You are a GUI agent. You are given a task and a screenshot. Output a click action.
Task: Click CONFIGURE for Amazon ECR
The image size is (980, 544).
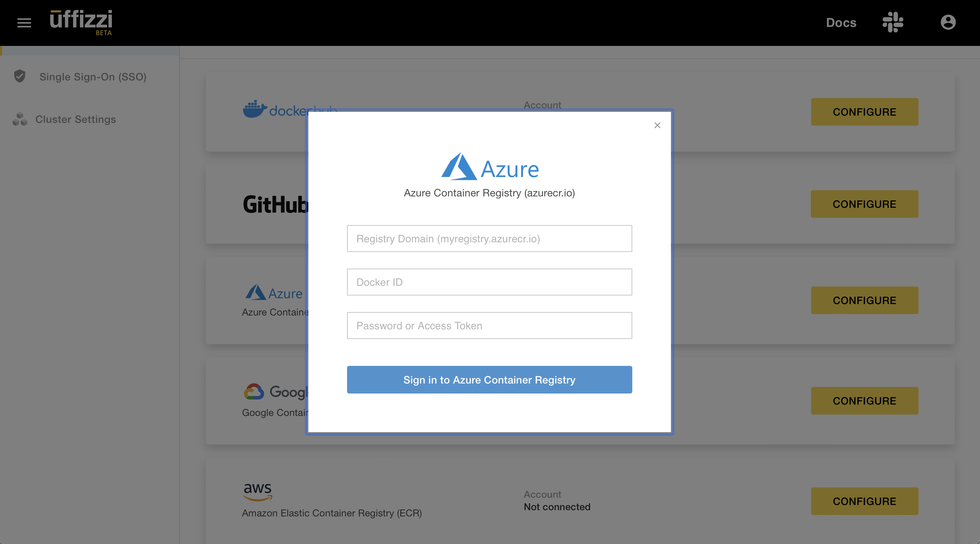(864, 501)
